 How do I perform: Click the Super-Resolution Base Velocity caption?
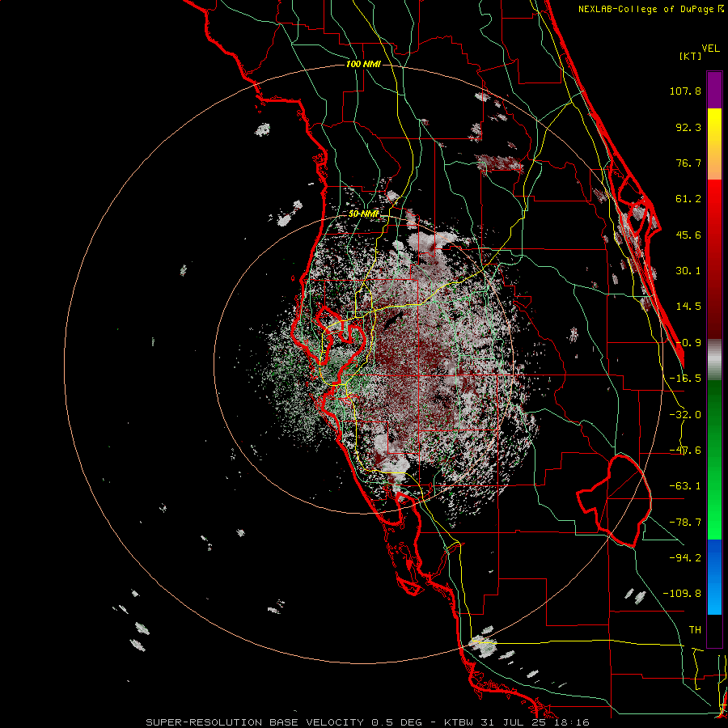point(368,722)
